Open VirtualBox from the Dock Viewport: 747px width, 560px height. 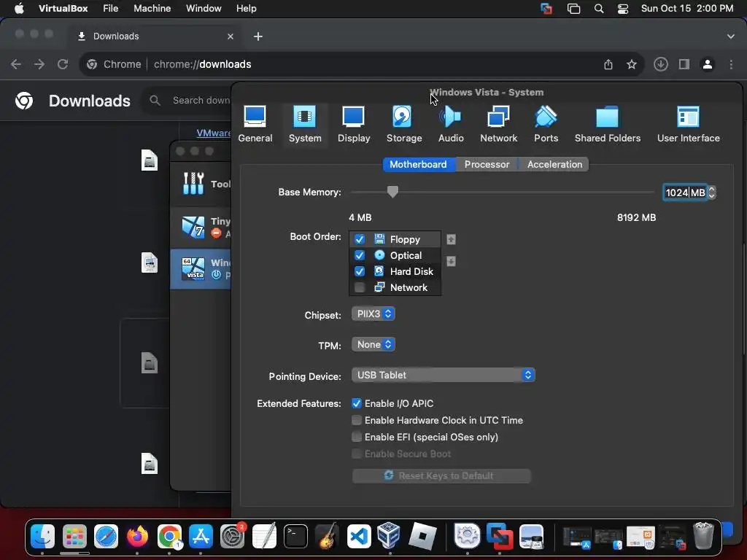coord(389,536)
